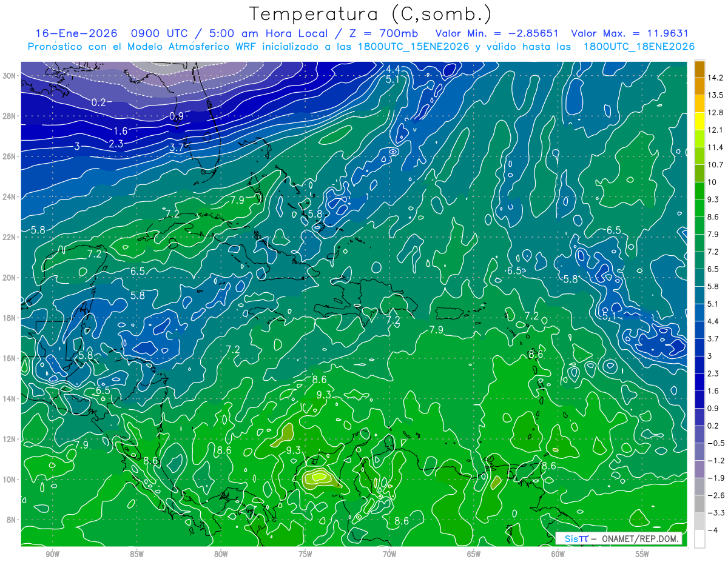Click the -1.2 value on the color bar
Image resolution: width=728 pixels, height=562 pixels.
click(x=716, y=460)
